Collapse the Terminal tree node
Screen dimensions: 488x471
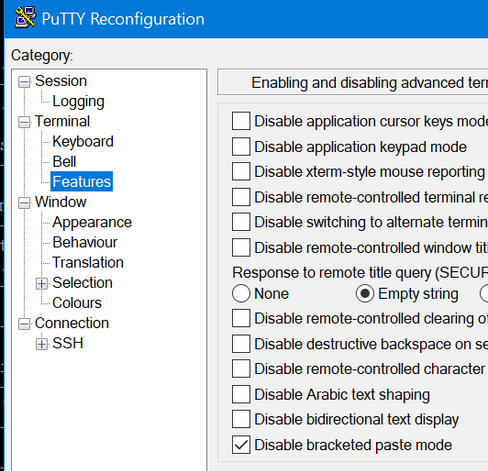(x=24, y=122)
